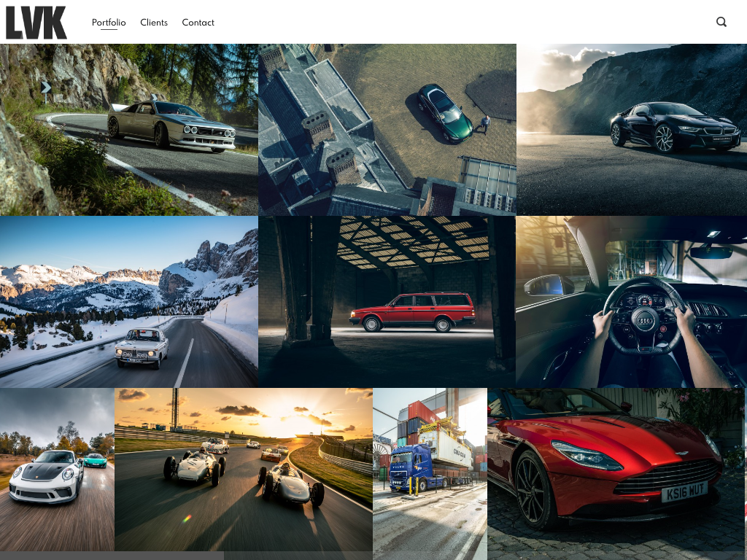Go to the Clients page
747x560 pixels.
point(154,23)
